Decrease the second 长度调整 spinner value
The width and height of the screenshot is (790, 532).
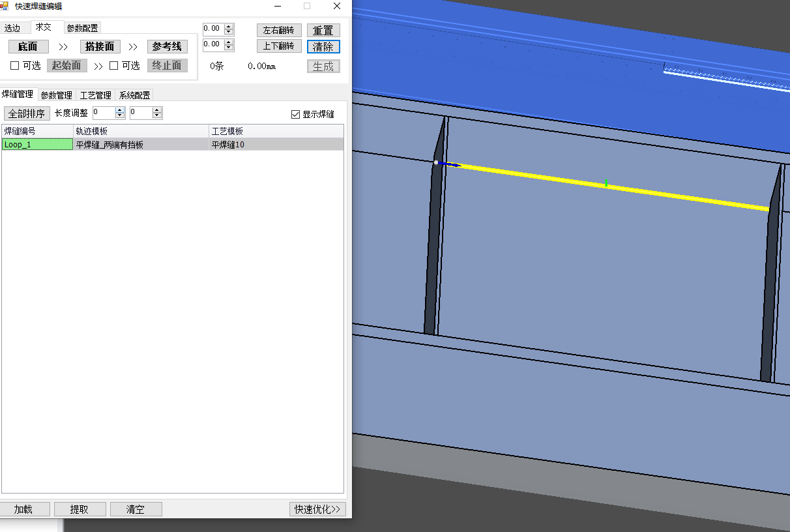tap(157, 116)
